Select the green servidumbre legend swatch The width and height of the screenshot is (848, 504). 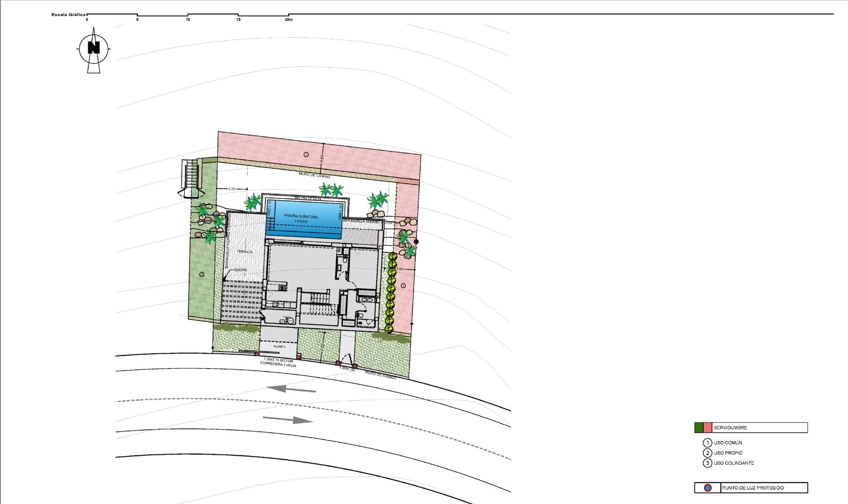[699, 427]
